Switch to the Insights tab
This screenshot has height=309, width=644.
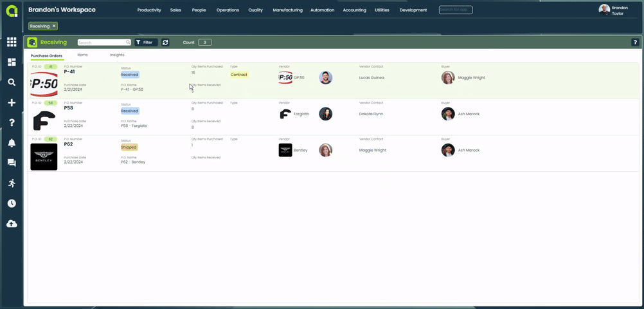pyautogui.click(x=117, y=55)
